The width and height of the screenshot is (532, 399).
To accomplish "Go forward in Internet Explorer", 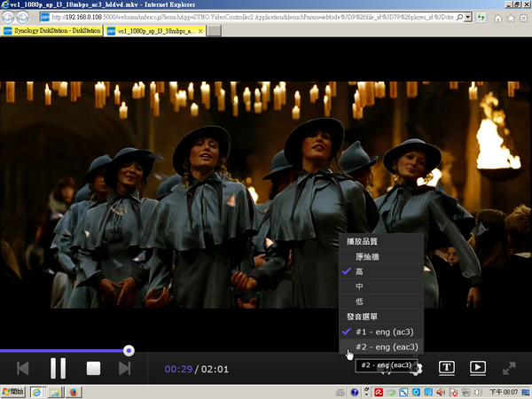I will click(23, 17).
